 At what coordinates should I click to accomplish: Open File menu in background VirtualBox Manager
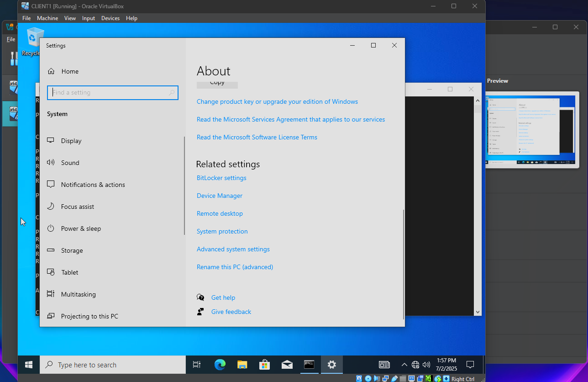11,39
